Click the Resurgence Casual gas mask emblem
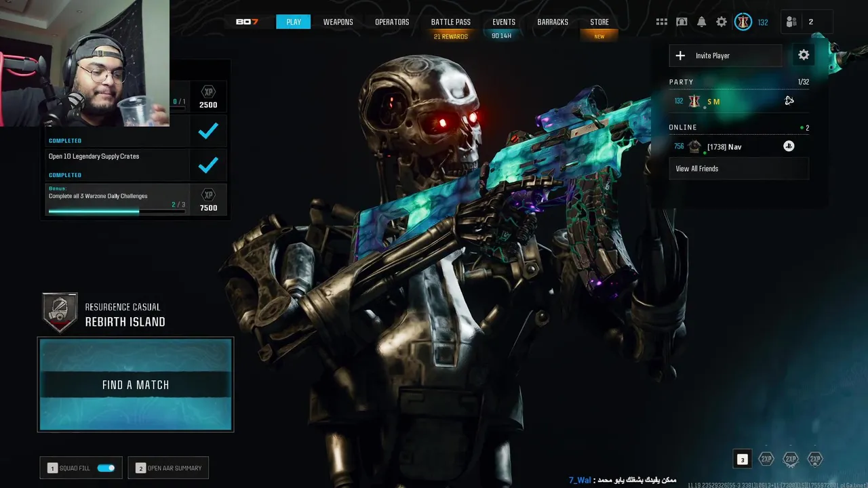The width and height of the screenshot is (868, 488). (x=60, y=313)
